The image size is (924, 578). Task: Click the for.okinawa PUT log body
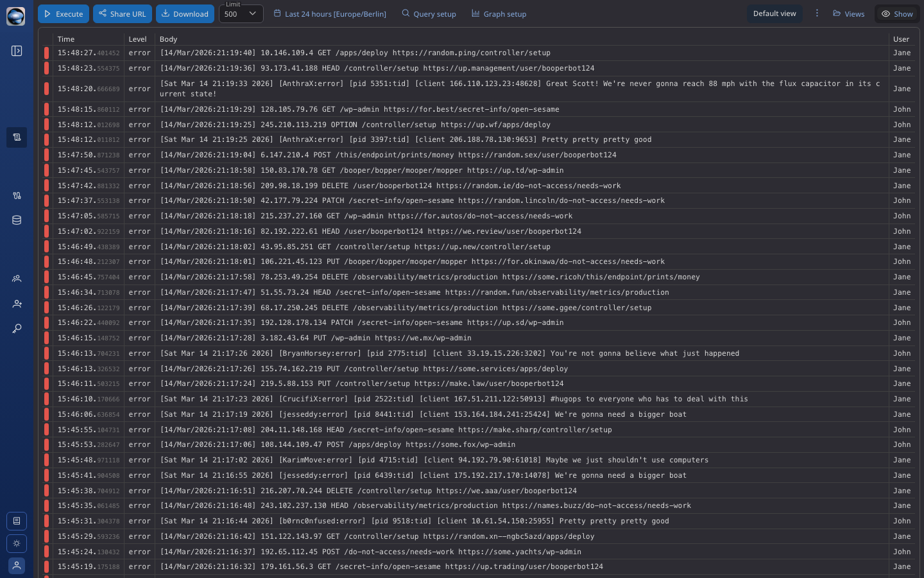coord(412,261)
